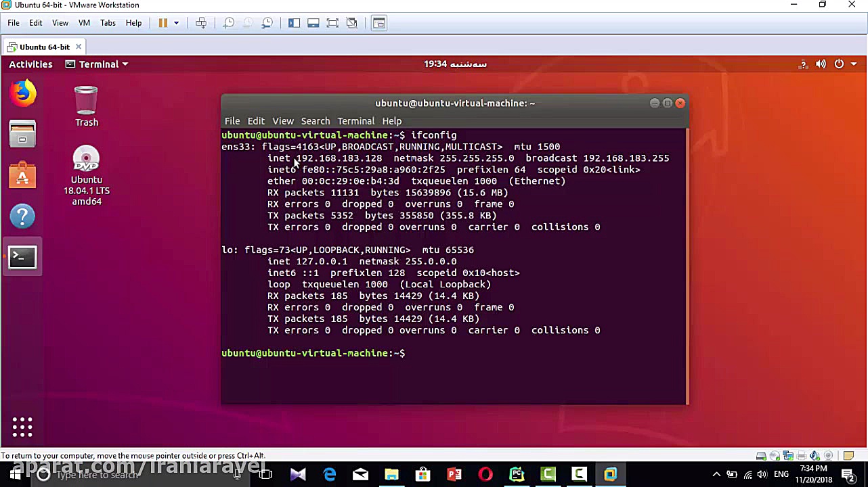Click the Help icon in the dock

point(22,216)
